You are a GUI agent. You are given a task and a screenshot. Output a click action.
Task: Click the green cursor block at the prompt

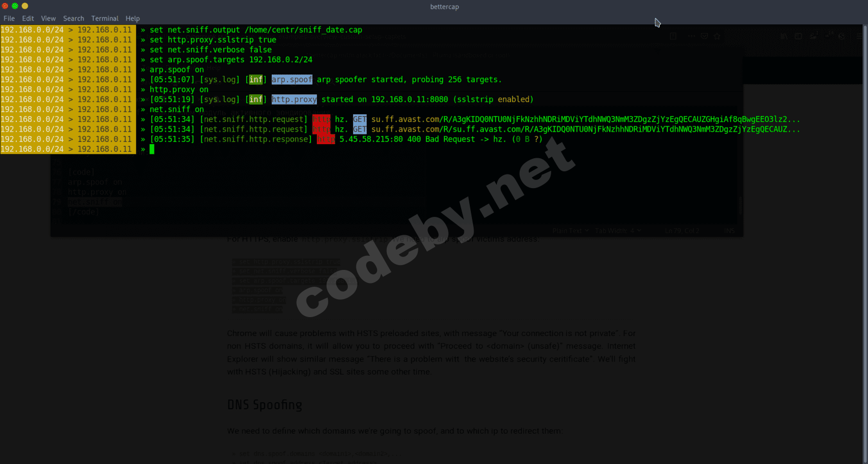tap(152, 149)
